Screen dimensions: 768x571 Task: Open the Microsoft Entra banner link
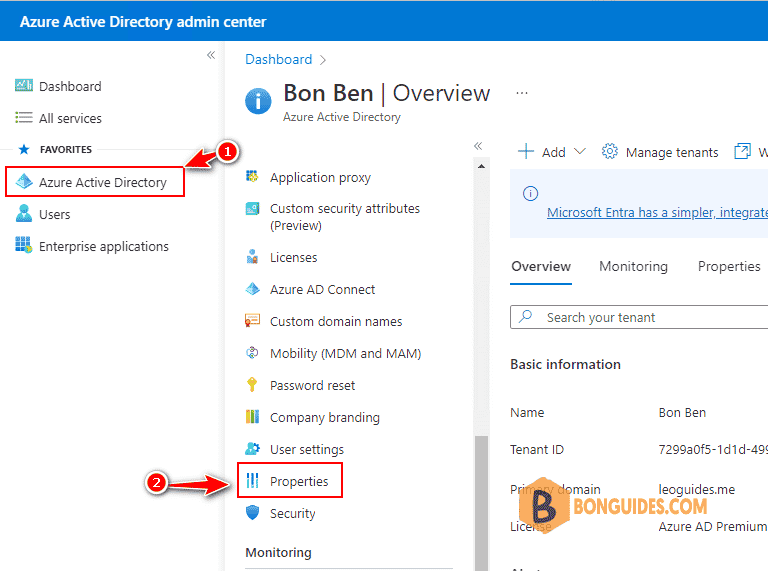pyautogui.click(x=657, y=213)
